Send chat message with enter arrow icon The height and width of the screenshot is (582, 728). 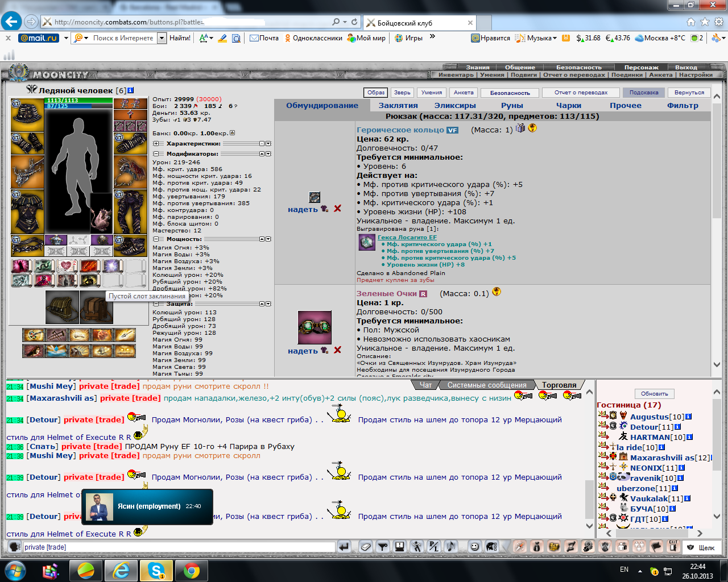(x=344, y=547)
